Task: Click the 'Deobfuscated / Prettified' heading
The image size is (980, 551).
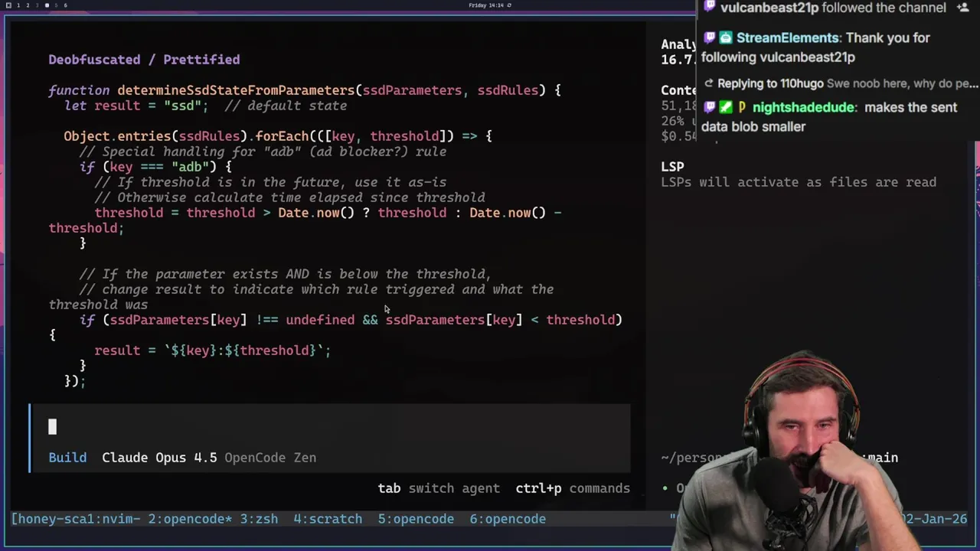Action: [x=144, y=60]
